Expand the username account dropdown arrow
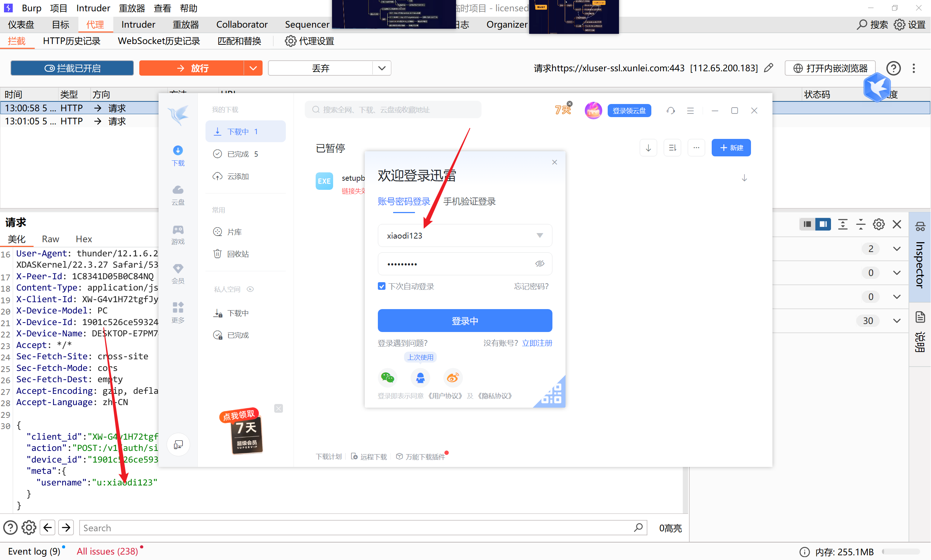931x560 pixels. click(540, 236)
